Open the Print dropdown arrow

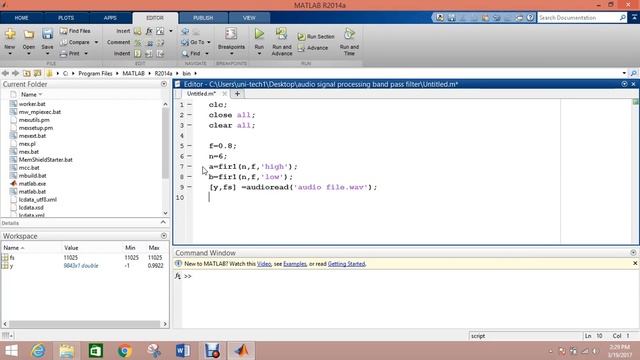tap(86, 53)
